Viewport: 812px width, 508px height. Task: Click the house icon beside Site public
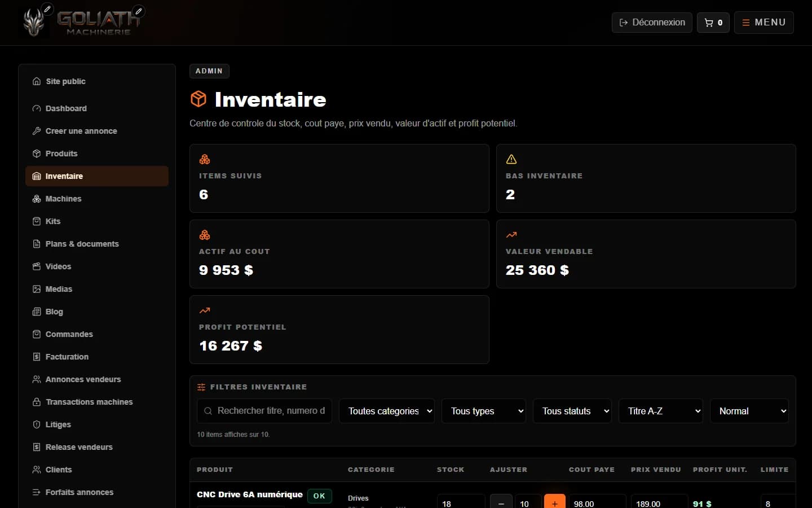point(37,81)
